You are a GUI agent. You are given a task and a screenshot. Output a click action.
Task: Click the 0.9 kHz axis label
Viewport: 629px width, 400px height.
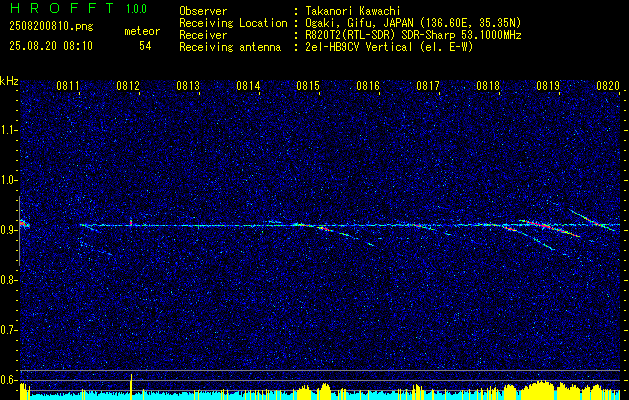tap(8, 230)
